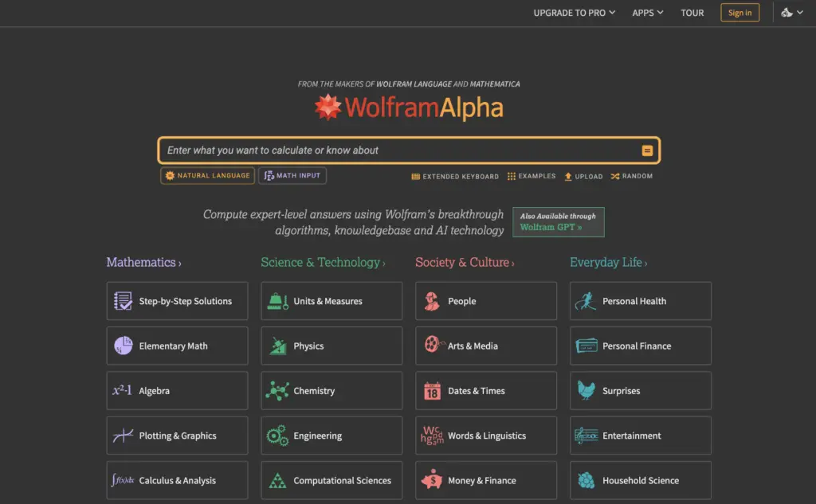Click the People portrait icon

pos(431,301)
